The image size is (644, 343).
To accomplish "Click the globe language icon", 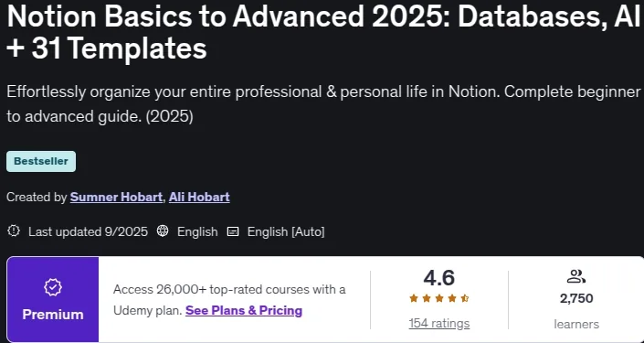I will (163, 231).
